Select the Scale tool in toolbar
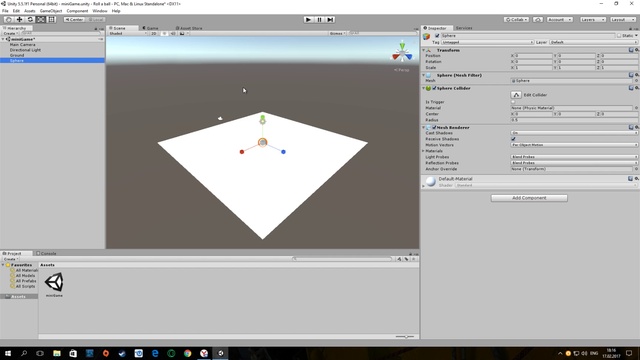The width and height of the screenshot is (640, 360). [x=41, y=20]
